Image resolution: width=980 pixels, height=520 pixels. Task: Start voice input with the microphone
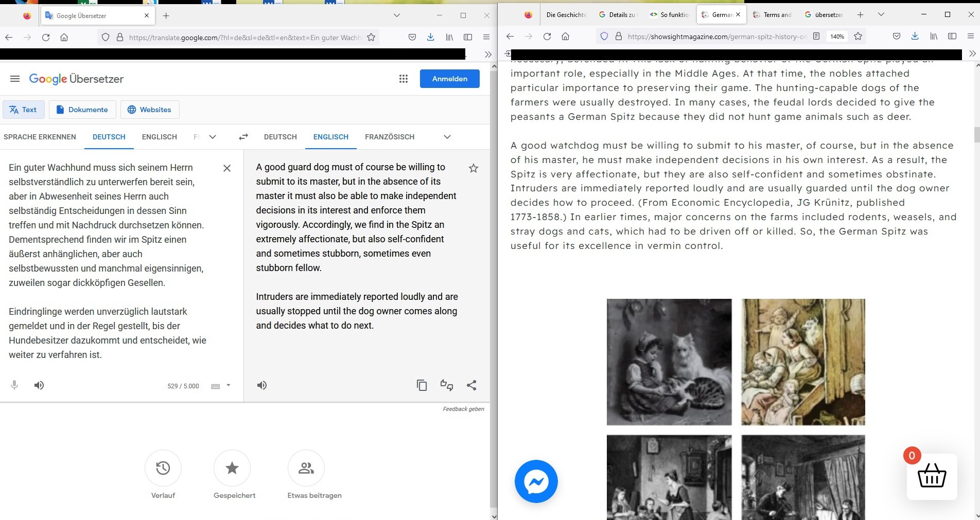click(14, 385)
